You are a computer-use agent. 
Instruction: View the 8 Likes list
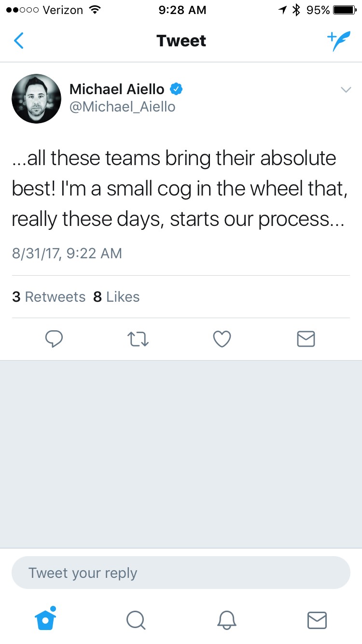[116, 297]
